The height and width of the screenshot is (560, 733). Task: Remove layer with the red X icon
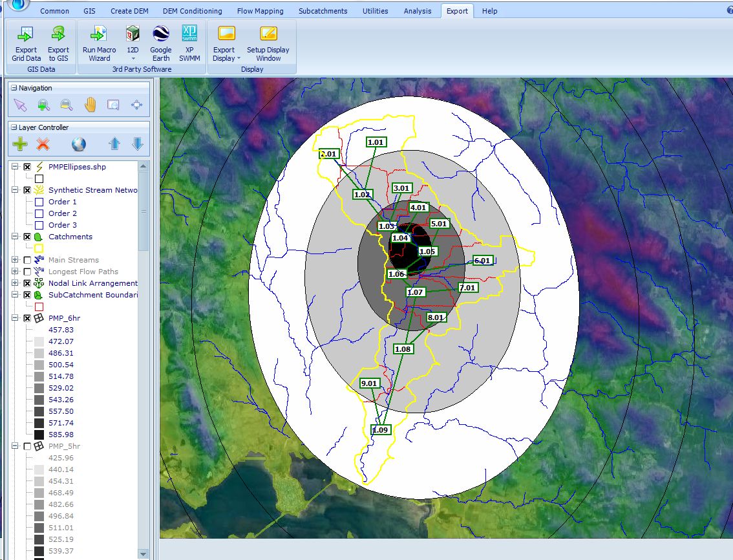(43, 144)
